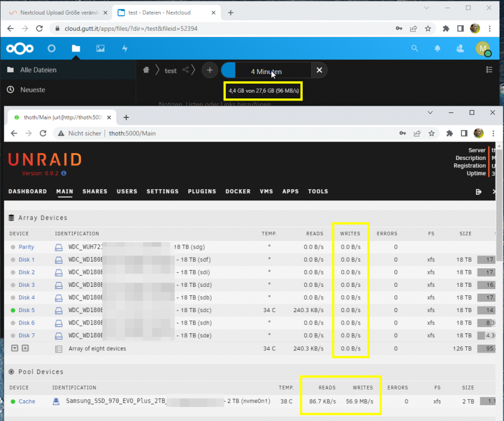Image resolution: width=504 pixels, height=421 pixels.
Task: Open extensions puzzle icon in Nextcloud window
Action: pos(446,29)
